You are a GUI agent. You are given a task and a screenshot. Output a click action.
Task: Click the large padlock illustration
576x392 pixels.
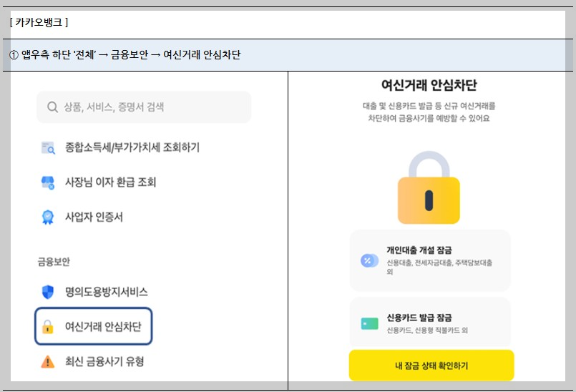(x=429, y=187)
